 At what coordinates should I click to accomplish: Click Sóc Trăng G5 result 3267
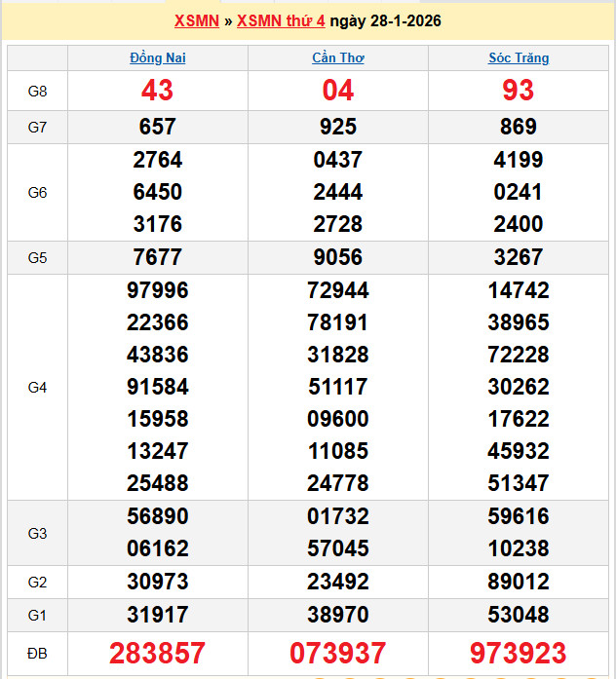518,257
